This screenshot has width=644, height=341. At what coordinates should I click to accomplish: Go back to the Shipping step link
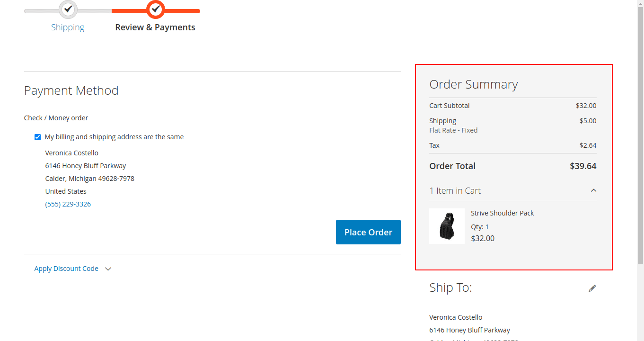point(68,27)
